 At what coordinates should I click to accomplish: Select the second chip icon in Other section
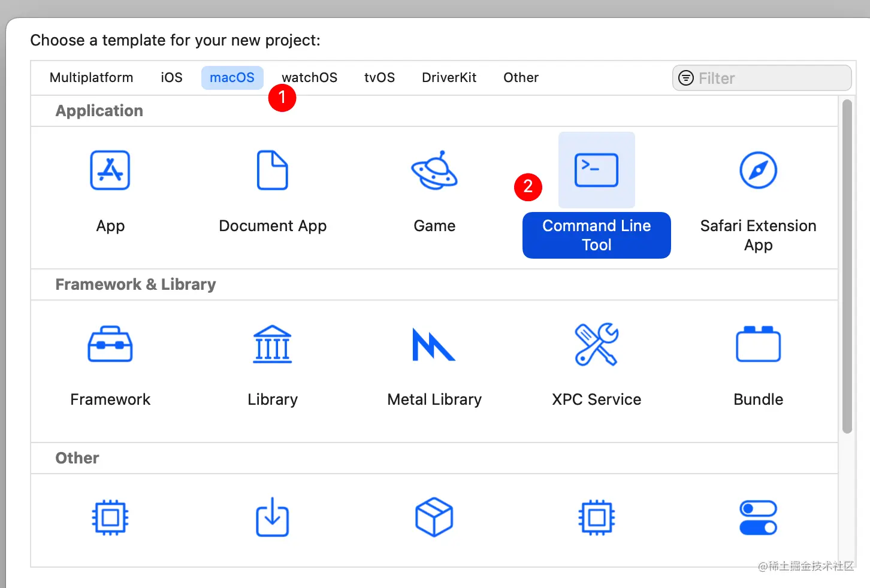pos(597,517)
